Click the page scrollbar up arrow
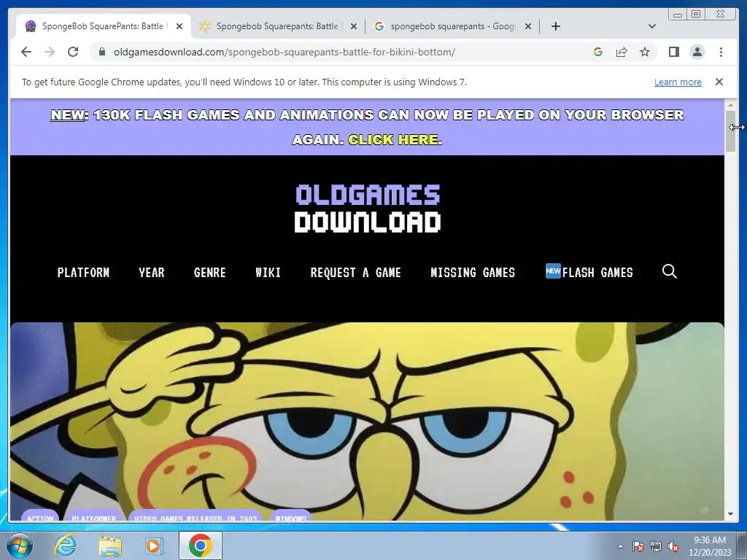 [730, 105]
